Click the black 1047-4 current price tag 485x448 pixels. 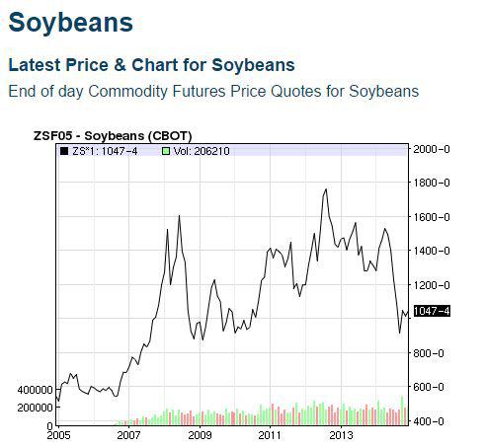[x=432, y=311]
